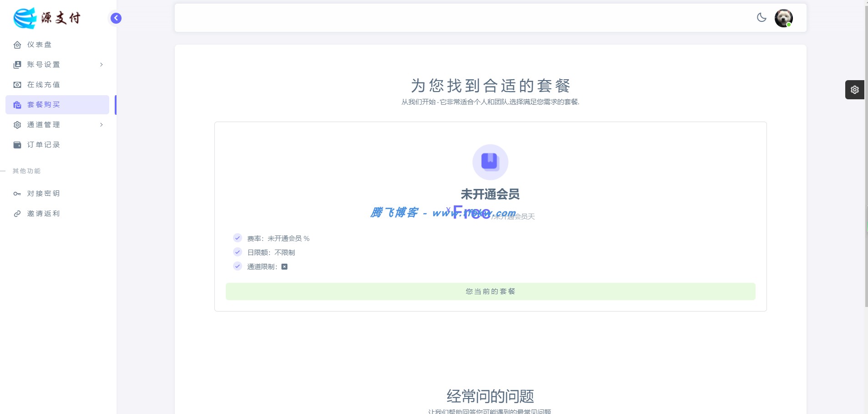Open the 订单记录 order records icon
The image size is (868, 414).
click(x=17, y=144)
